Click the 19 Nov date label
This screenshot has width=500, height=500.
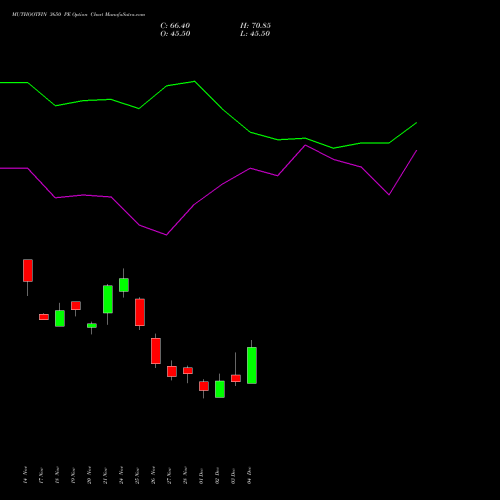[x=74, y=475]
